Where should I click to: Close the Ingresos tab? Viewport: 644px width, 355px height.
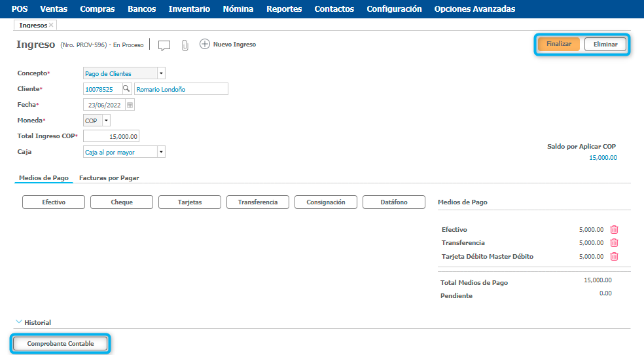tap(52, 25)
